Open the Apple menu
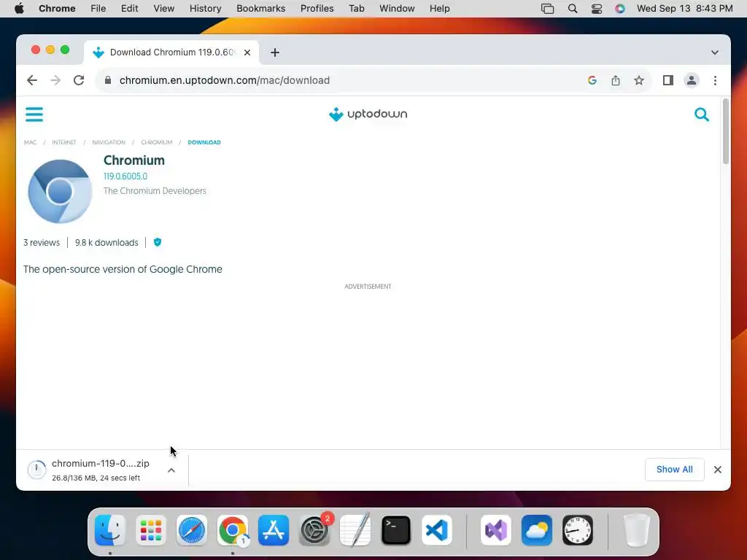 pos(19,9)
